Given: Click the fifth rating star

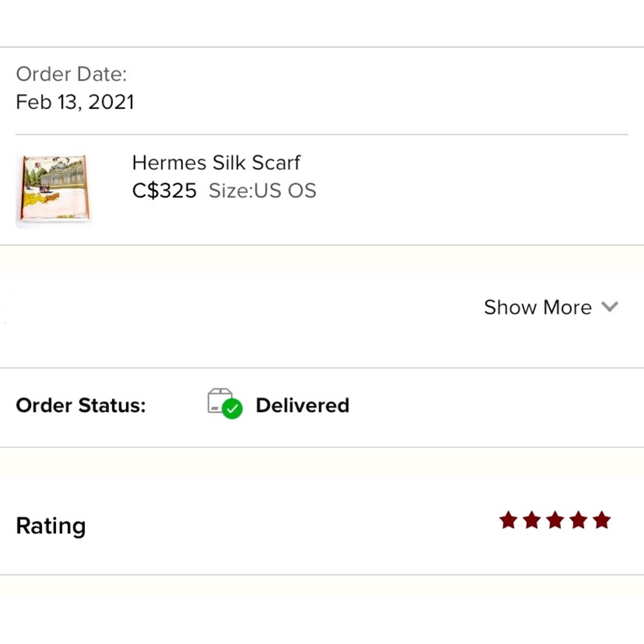Looking at the screenshot, I should (x=601, y=520).
